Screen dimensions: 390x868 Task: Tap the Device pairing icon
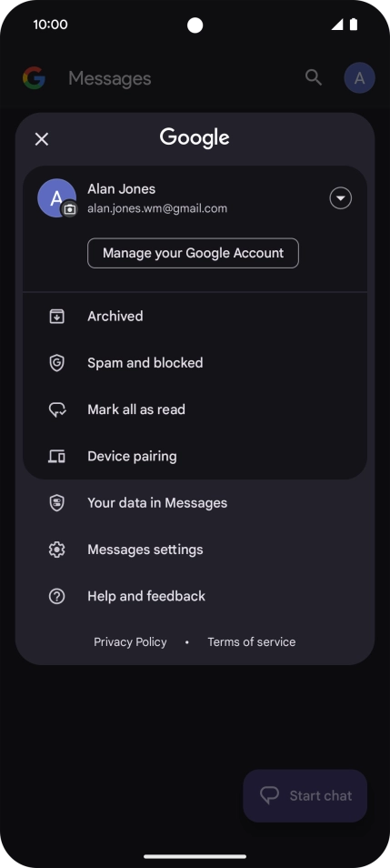point(57,457)
